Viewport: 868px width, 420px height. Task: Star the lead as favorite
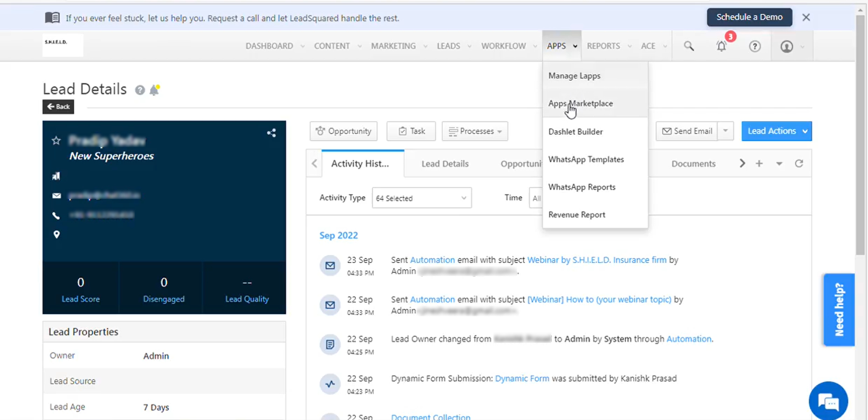57,140
